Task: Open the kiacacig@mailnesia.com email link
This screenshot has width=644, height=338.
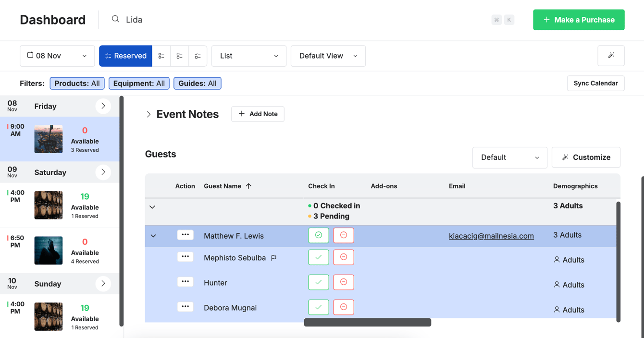Action: (491, 236)
